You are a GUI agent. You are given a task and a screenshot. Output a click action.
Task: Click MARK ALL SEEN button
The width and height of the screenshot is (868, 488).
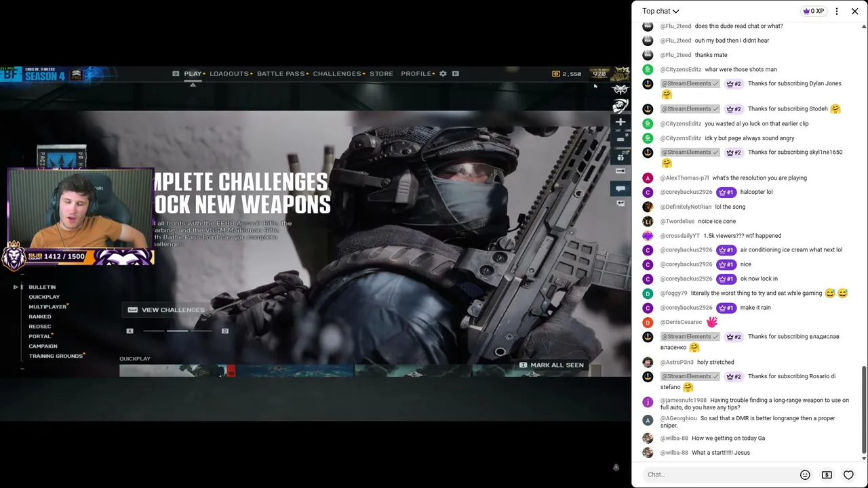tap(551, 365)
